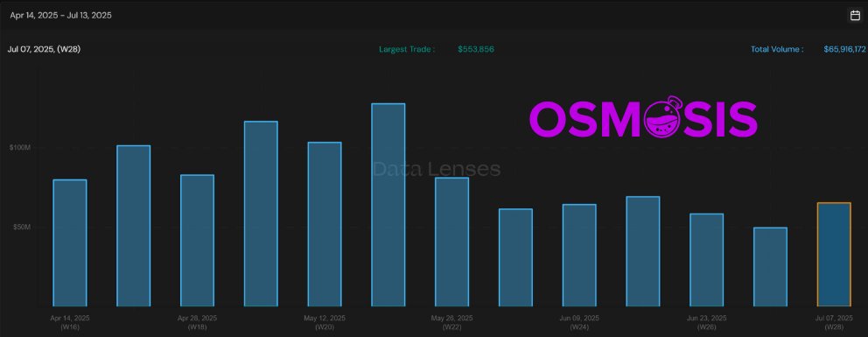Select the Jun 23, 2025 (W26) bar
868x337 pixels.
pos(706,260)
